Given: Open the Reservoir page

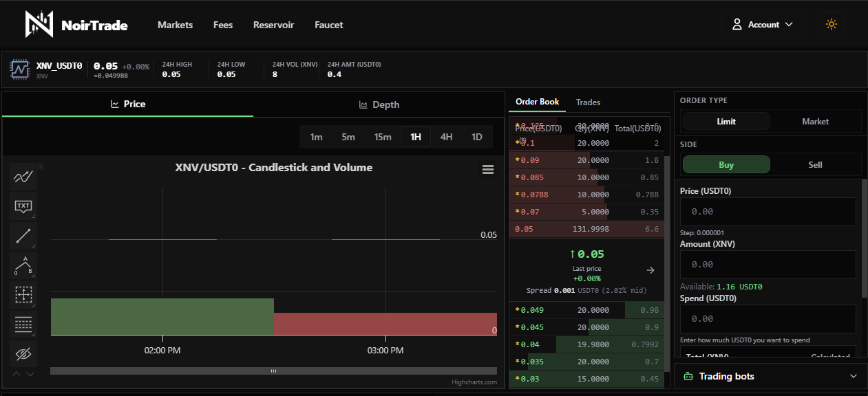Looking at the screenshot, I should (x=273, y=25).
